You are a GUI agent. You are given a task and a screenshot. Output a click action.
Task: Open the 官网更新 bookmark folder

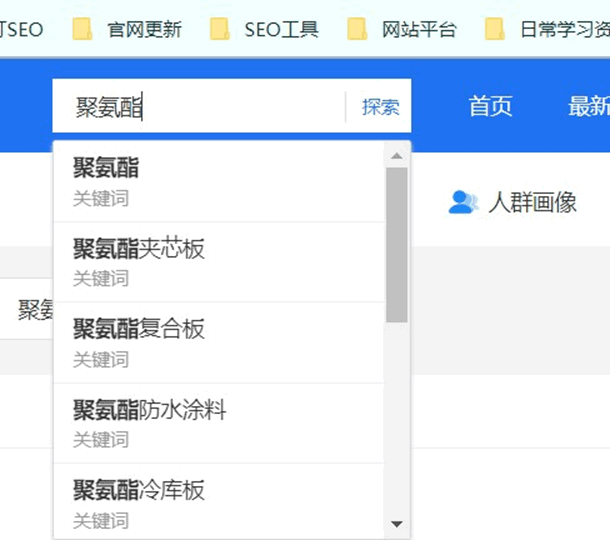pos(128,29)
